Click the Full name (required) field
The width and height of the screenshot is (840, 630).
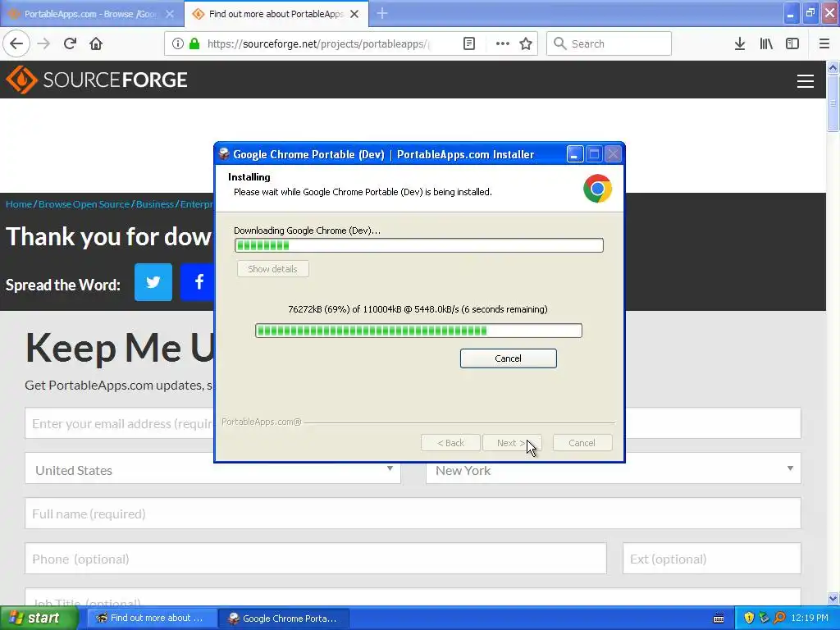413,514
